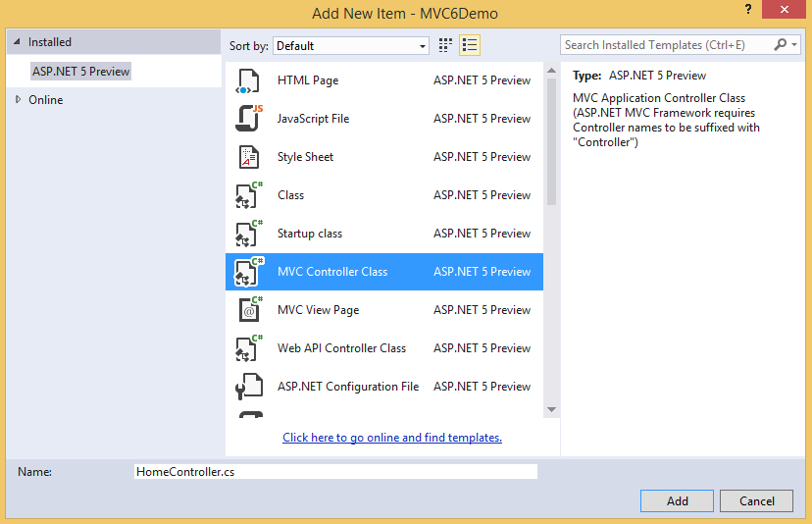The width and height of the screenshot is (812, 524).
Task: Select the 'Class' template name
Action: pos(290,195)
